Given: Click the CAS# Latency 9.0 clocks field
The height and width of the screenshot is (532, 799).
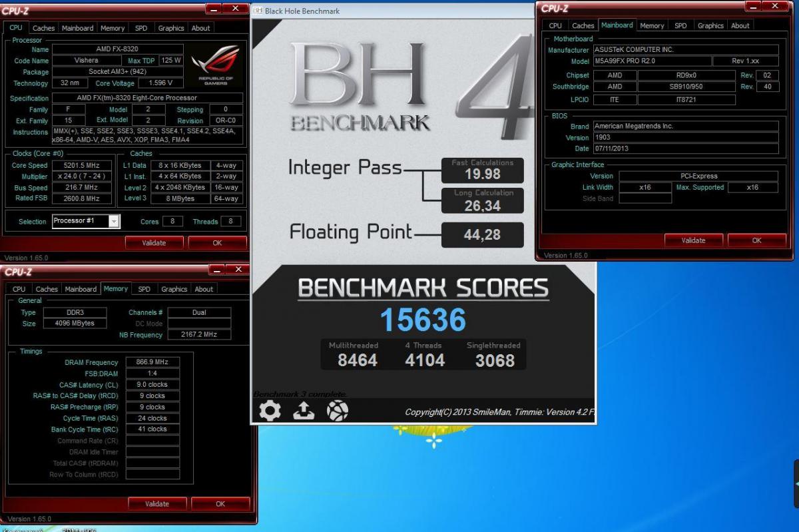Looking at the screenshot, I should 152,385.
